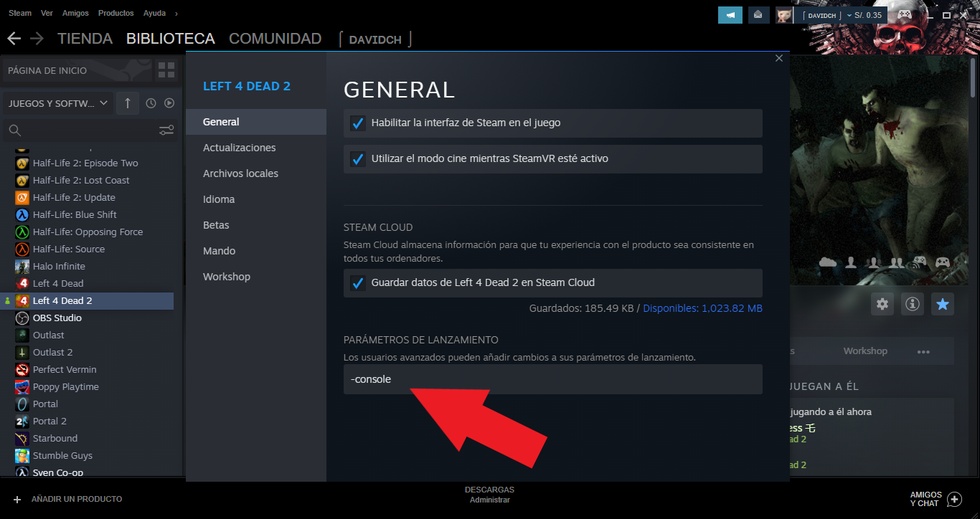Open Descargas Administrar downloads
Viewport: 980px width, 519px height.
[x=489, y=495]
